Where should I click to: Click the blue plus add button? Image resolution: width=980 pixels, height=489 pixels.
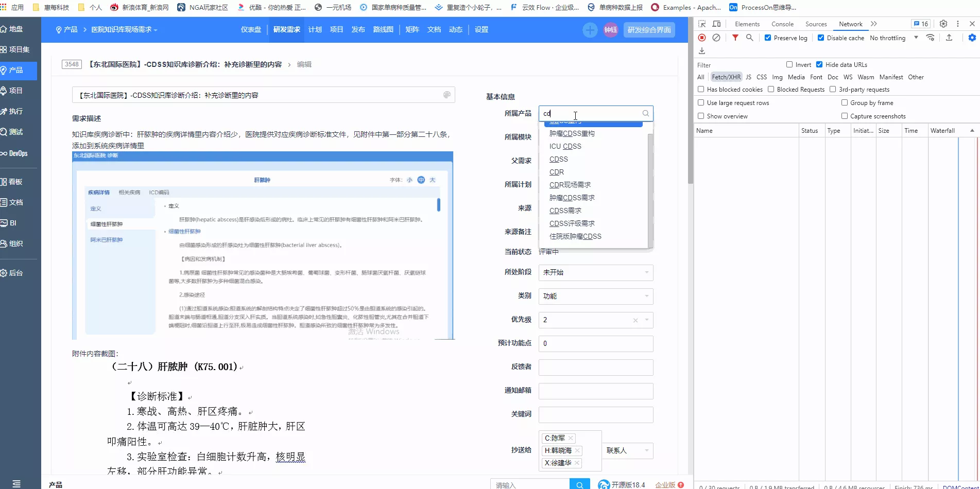tap(590, 30)
